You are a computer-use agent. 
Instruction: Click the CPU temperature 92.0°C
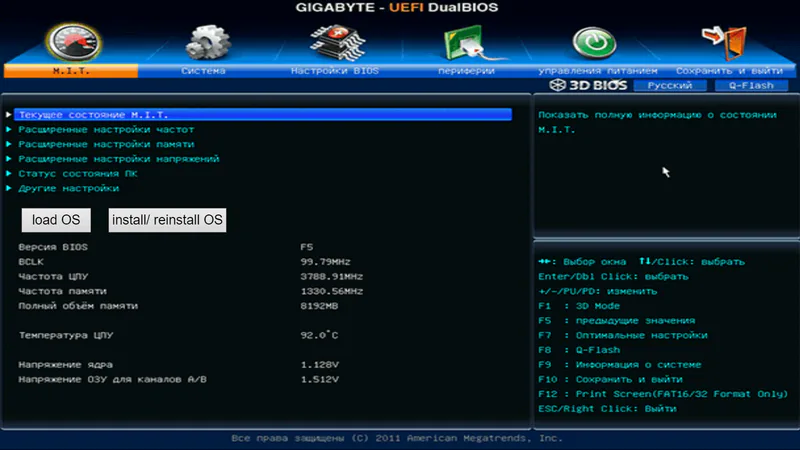coord(319,335)
